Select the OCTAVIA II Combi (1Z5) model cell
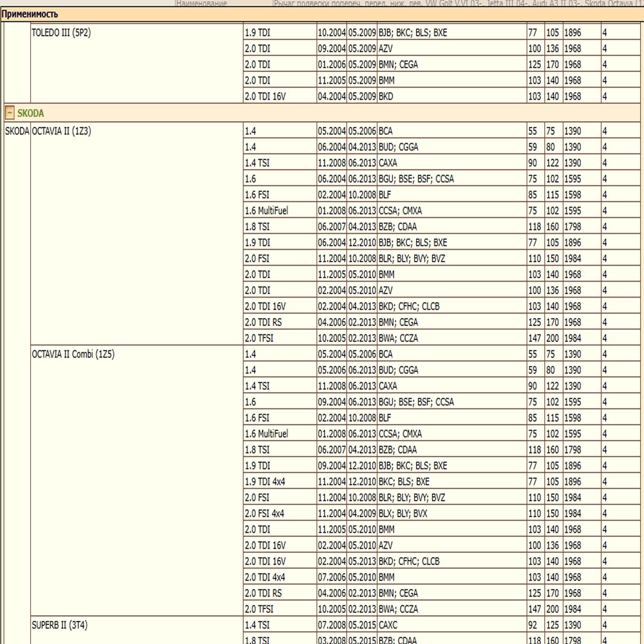Viewport: 644px width, 644px height. [137, 481]
